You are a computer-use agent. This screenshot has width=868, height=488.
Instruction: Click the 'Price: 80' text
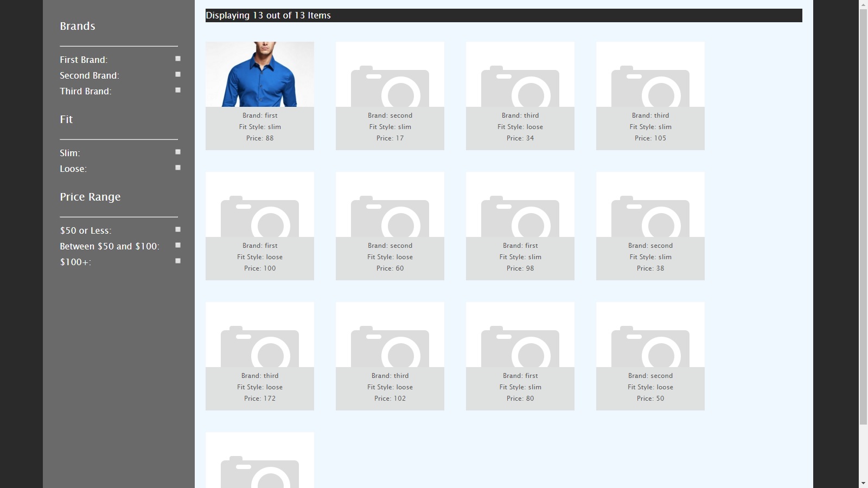(520, 399)
